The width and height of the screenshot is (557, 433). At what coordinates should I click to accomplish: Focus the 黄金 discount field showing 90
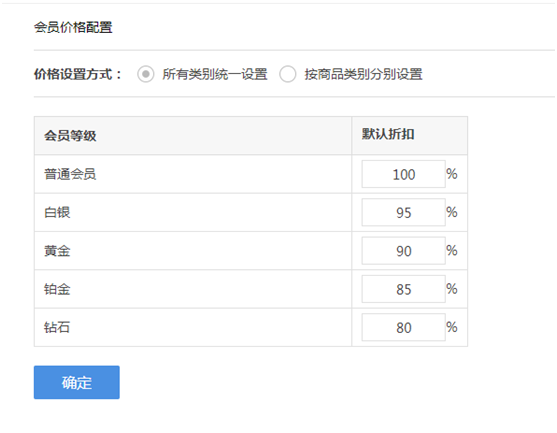pos(404,251)
